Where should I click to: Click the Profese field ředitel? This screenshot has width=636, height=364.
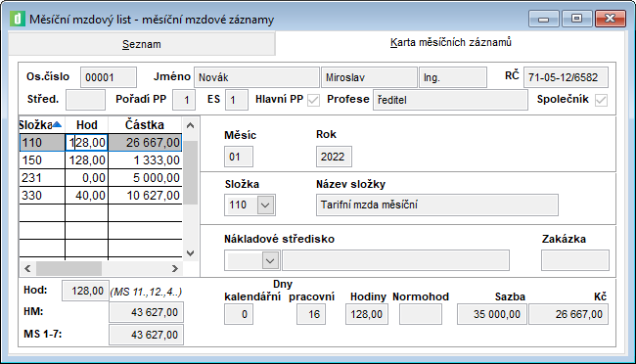[450, 100]
